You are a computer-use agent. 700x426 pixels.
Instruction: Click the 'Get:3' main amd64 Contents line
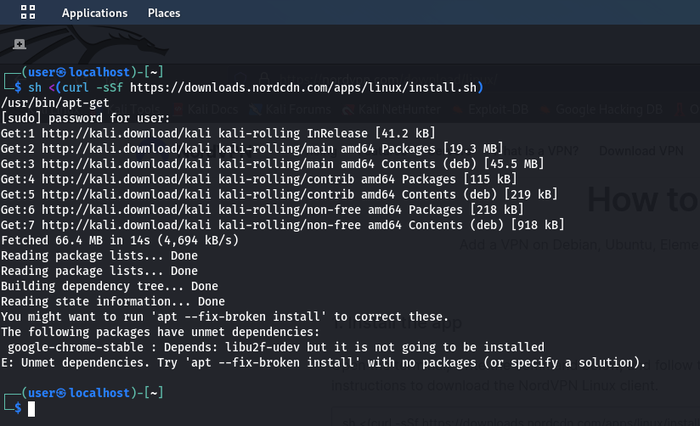point(272,163)
